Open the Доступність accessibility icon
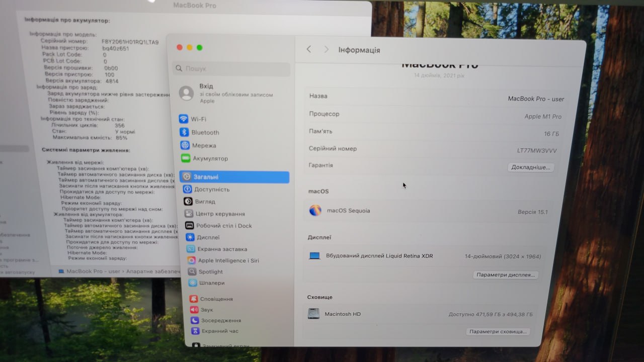This screenshot has width=644, height=362. click(187, 190)
